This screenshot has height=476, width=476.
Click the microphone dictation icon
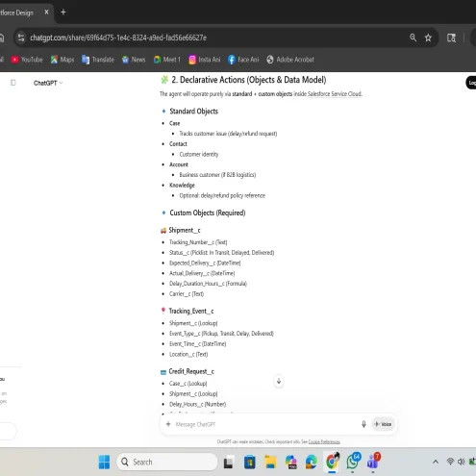pos(363,424)
